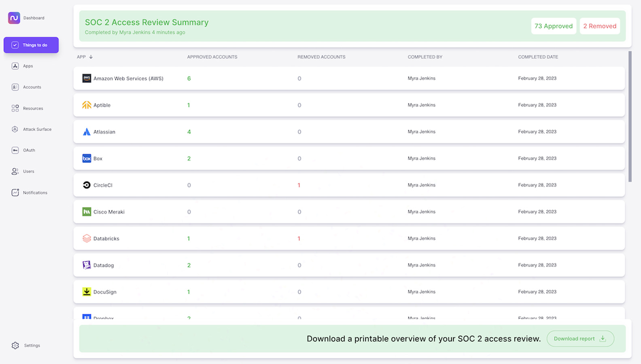Select Amazon Web Services (AWS) name
The width and height of the screenshot is (641, 364).
tap(128, 78)
